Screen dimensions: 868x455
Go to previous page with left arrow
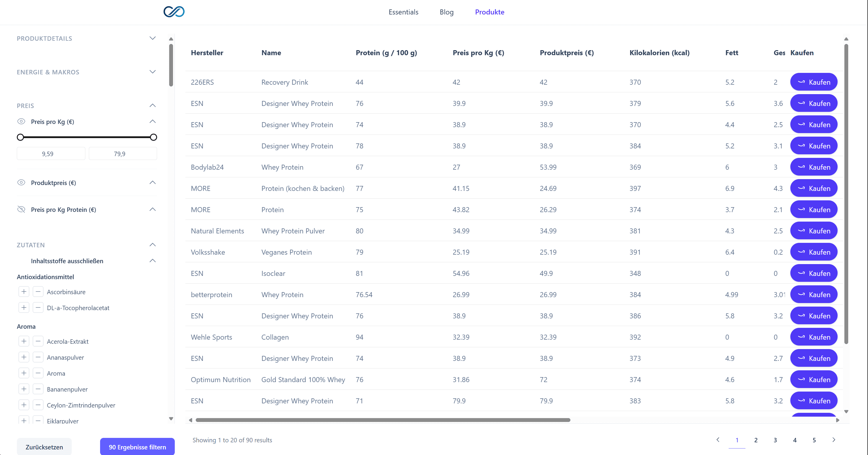[718, 439]
